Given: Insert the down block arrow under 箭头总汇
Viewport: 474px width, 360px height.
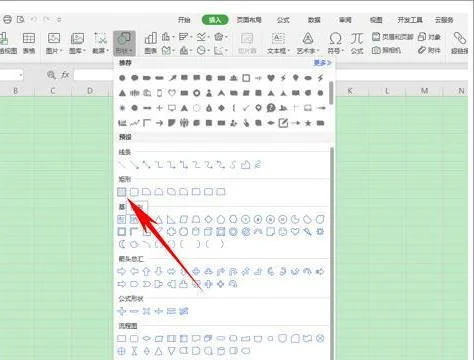Looking at the screenshot, I should point(159,272).
